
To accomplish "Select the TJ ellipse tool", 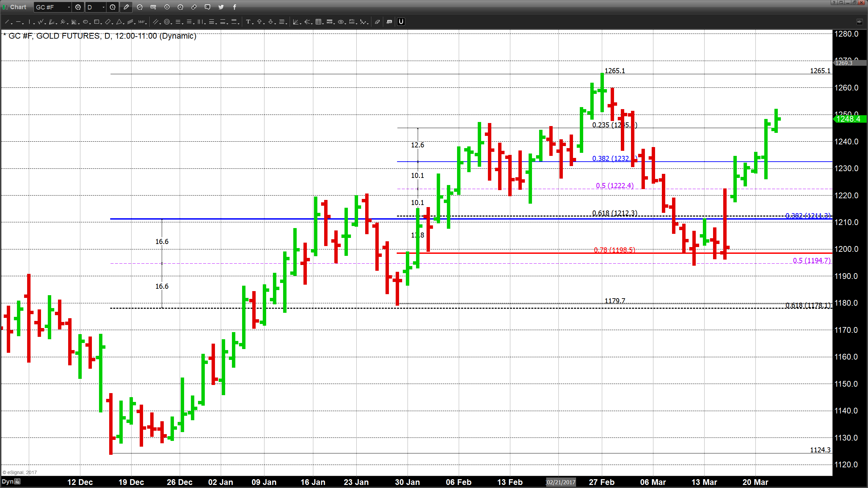I will tap(341, 22).
